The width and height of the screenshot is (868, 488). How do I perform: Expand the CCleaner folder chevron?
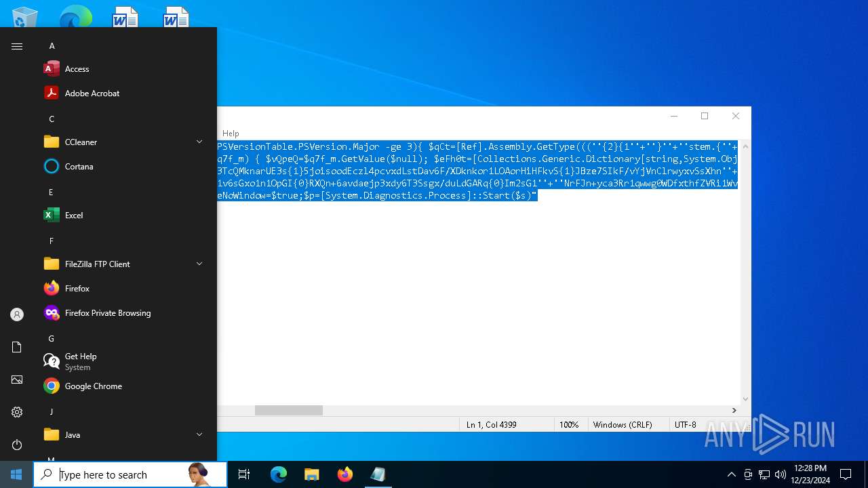199,142
